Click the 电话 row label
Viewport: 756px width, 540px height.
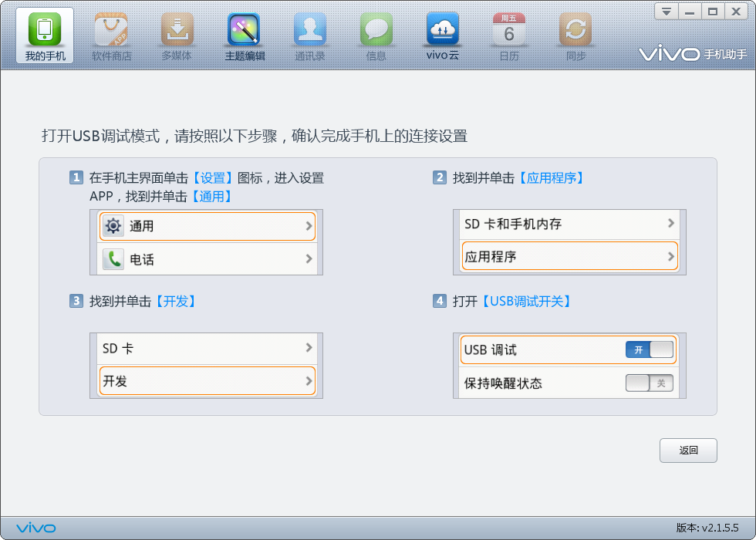[x=142, y=259]
